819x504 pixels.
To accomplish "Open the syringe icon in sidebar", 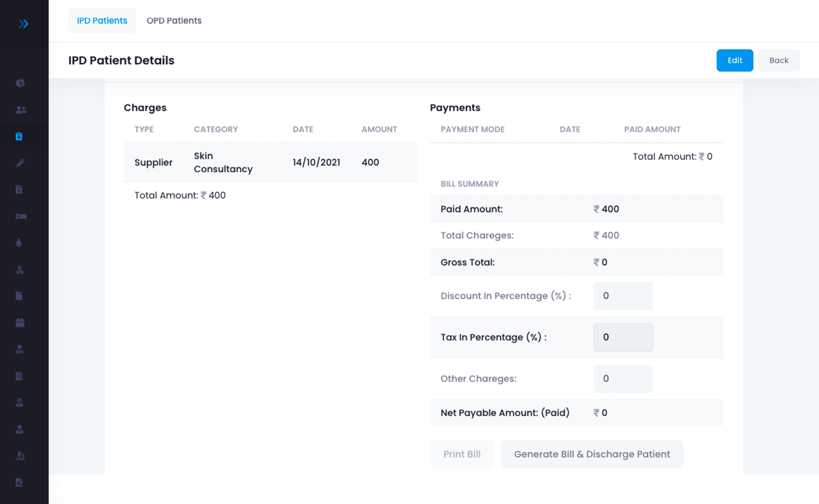I will pos(20,163).
